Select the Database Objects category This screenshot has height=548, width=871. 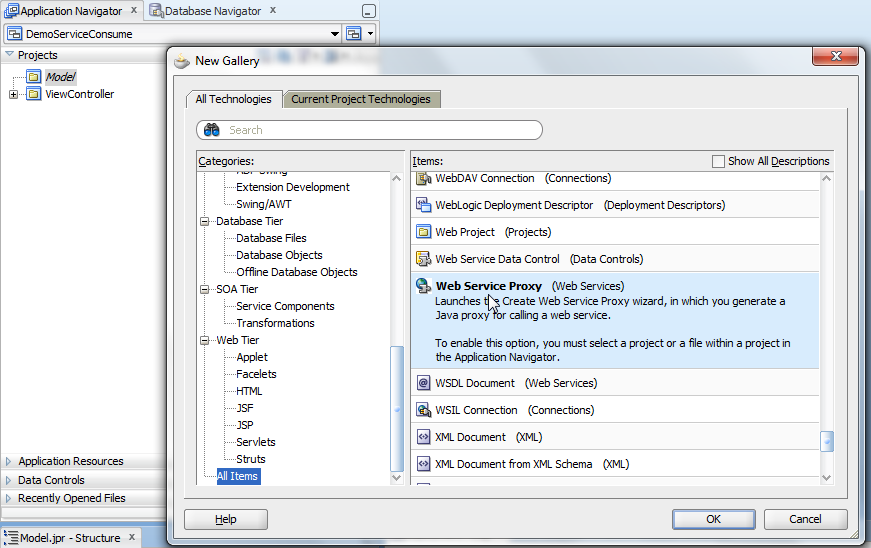(279, 255)
